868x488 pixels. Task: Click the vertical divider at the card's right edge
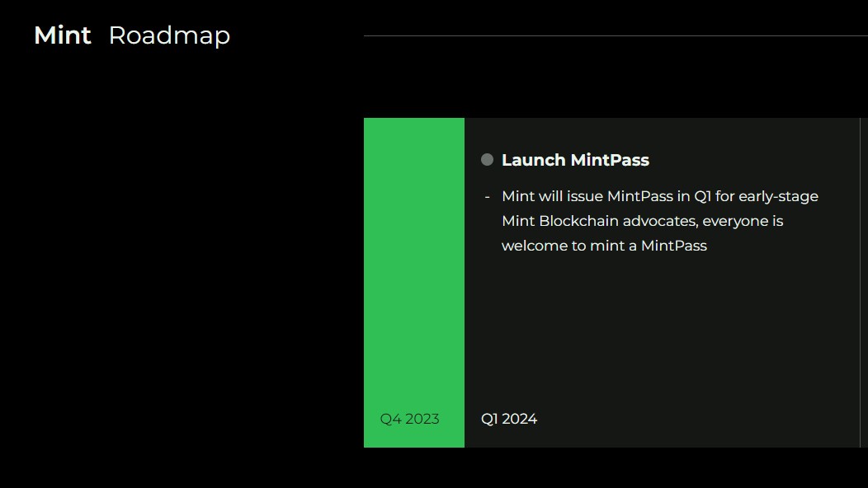pyautogui.click(x=860, y=280)
